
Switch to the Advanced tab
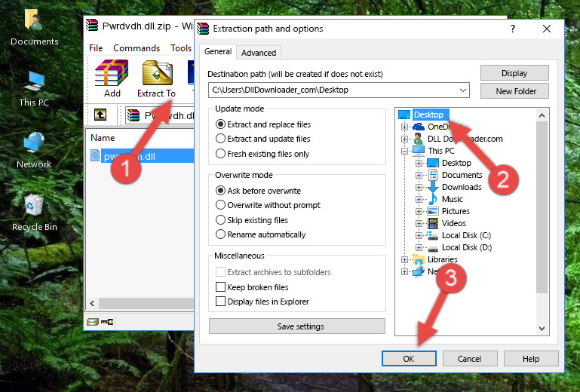pyautogui.click(x=259, y=53)
